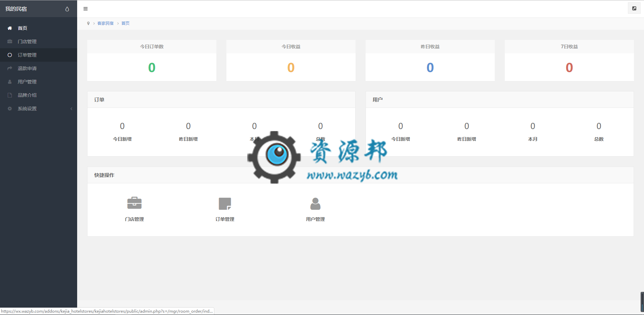Click the 订单 panel heading
Screen dimensions: 644x315
99,100
